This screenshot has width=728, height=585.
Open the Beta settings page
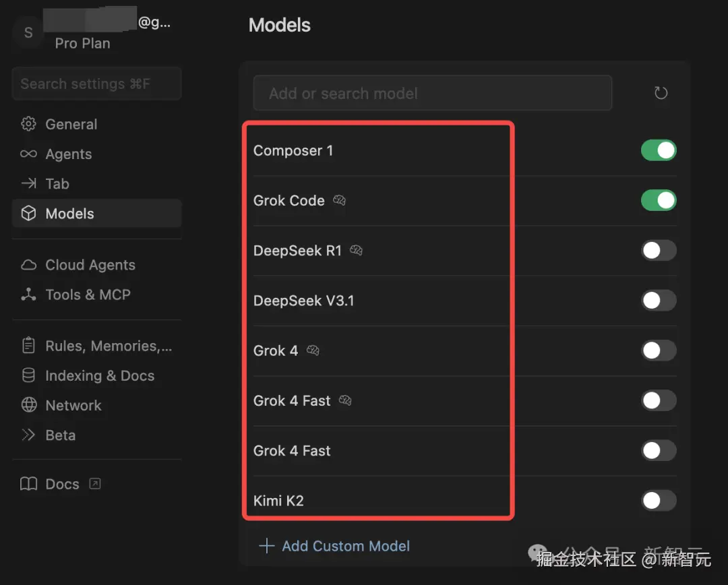(60, 435)
